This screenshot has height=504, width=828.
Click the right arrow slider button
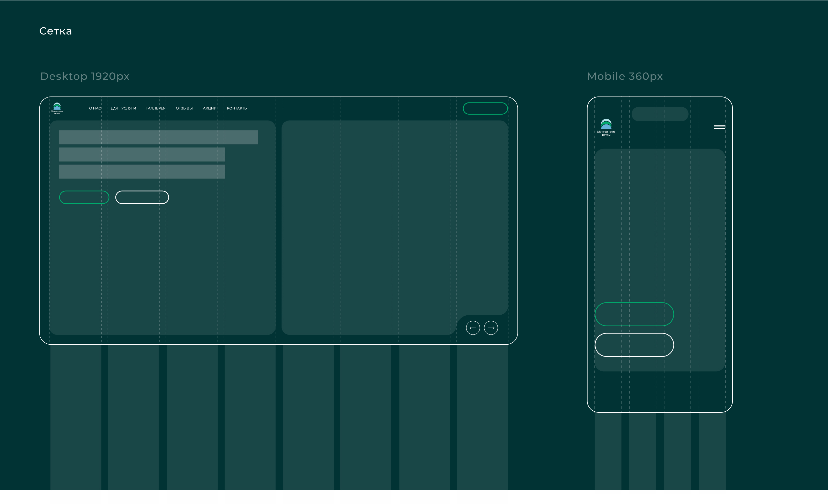(x=491, y=328)
